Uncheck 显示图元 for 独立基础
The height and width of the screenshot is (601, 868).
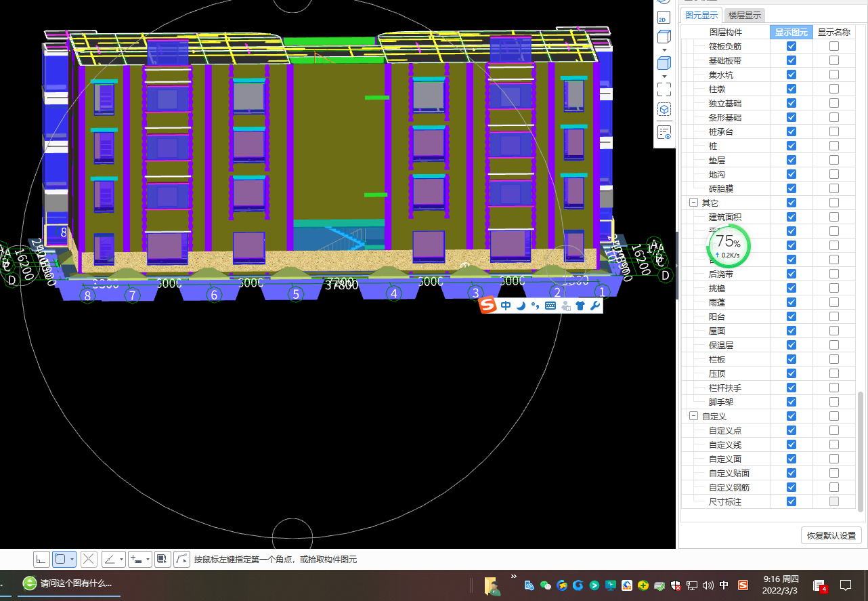tap(791, 103)
